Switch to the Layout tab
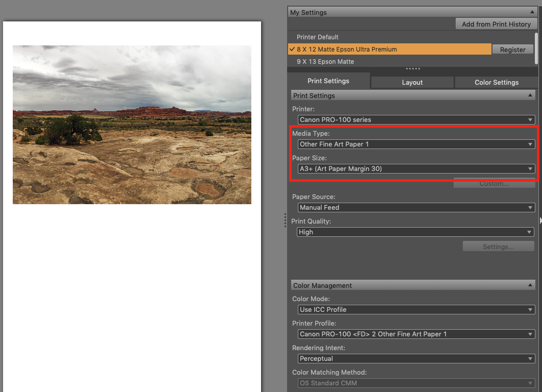The image size is (542, 392). pyautogui.click(x=412, y=82)
